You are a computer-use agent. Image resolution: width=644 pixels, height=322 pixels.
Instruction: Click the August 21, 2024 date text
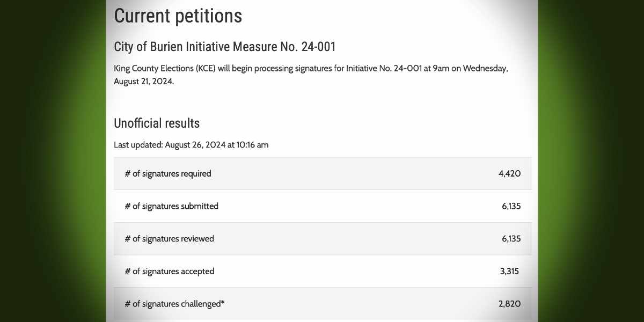[x=143, y=82]
